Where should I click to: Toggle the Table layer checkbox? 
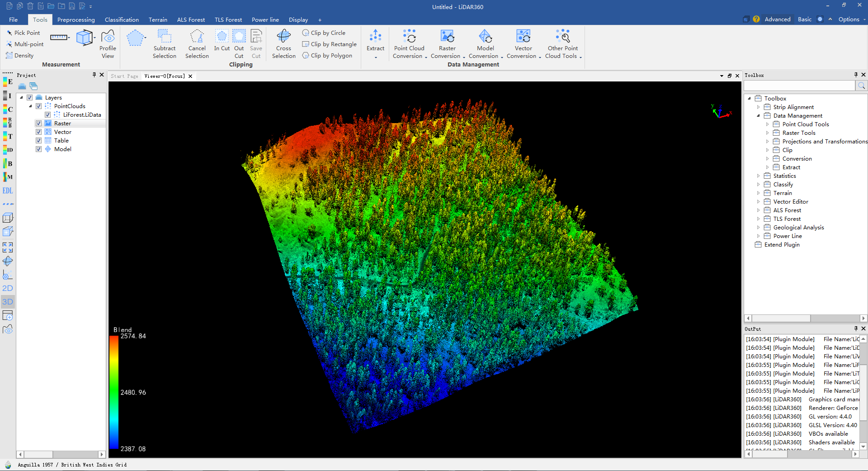point(39,141)
